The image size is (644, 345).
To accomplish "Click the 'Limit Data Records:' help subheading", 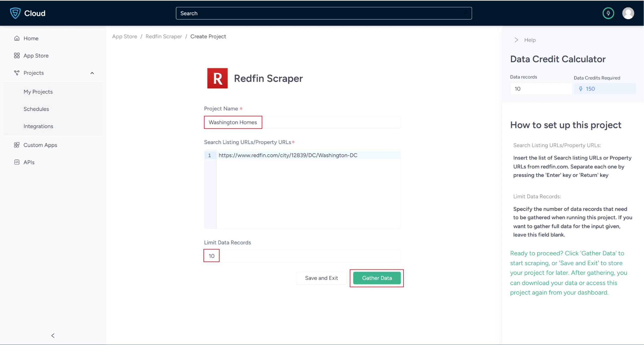I will tap(537, 197).
